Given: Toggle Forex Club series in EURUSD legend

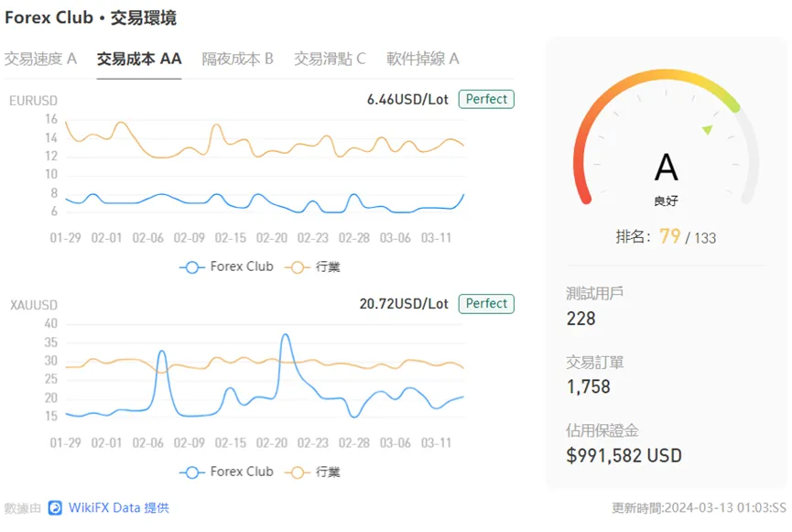Looking at the screenshot, I should click(x=226, y=266).
